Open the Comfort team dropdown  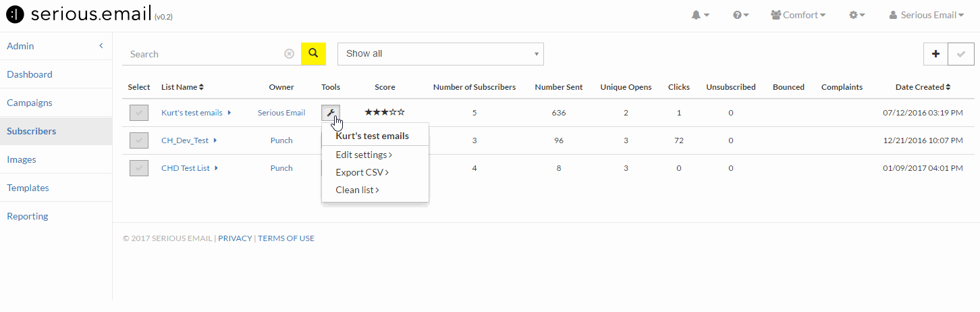(798, 15)
